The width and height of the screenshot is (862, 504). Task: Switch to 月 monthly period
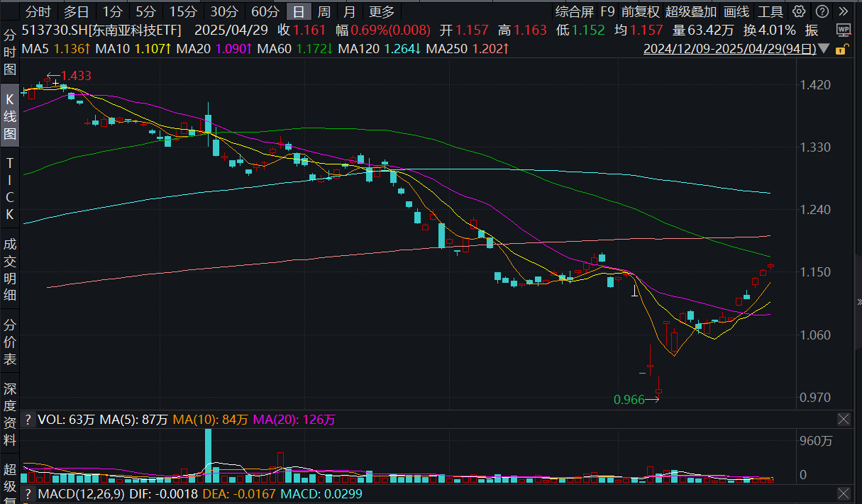(x=348, y=11)
